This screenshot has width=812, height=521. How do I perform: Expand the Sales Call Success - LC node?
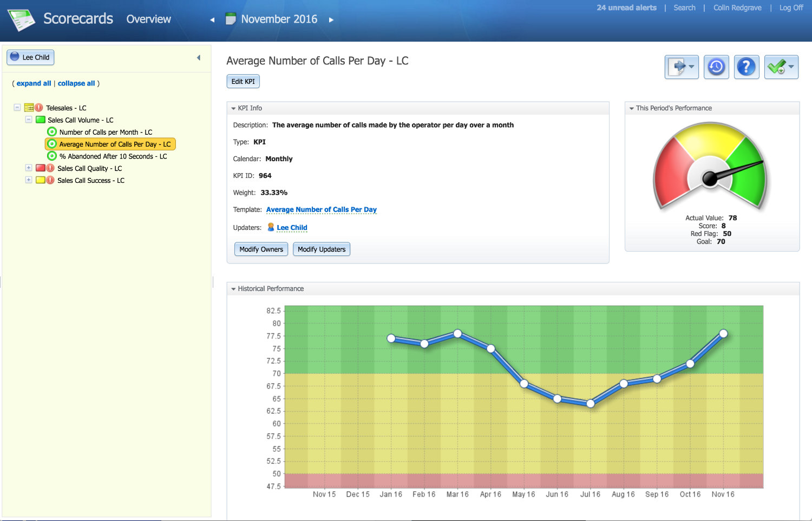(29, 180)
